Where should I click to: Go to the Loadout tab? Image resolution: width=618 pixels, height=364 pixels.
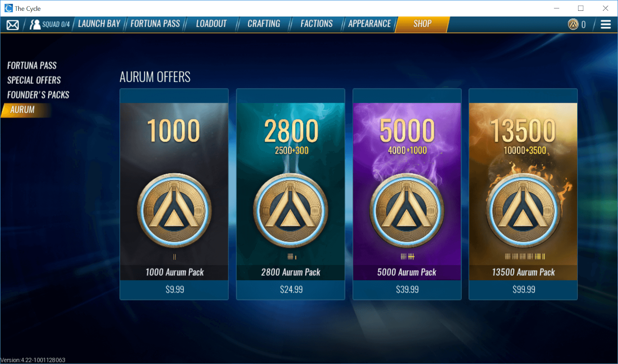211,24
